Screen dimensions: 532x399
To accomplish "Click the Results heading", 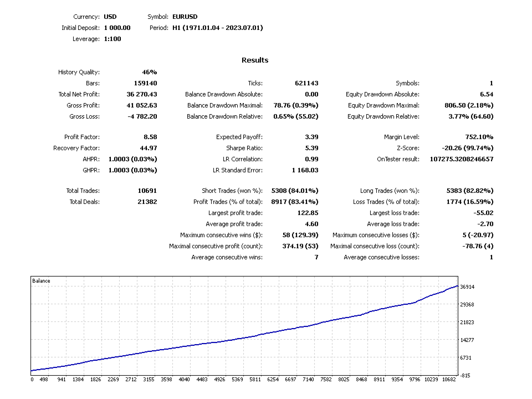I will pyautogui.click(x=255, y=60).
